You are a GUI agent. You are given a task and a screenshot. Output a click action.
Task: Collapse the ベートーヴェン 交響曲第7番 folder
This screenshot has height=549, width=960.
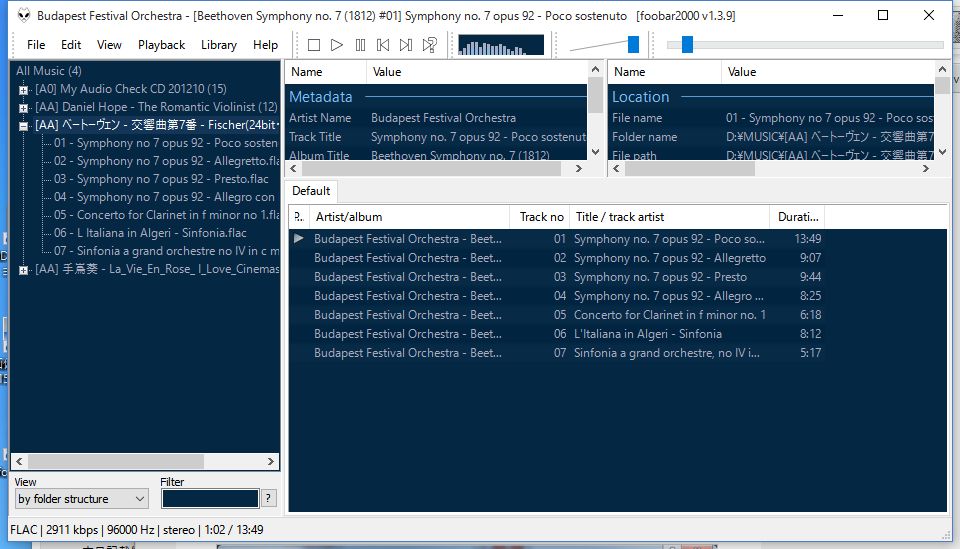click(23, 126)
